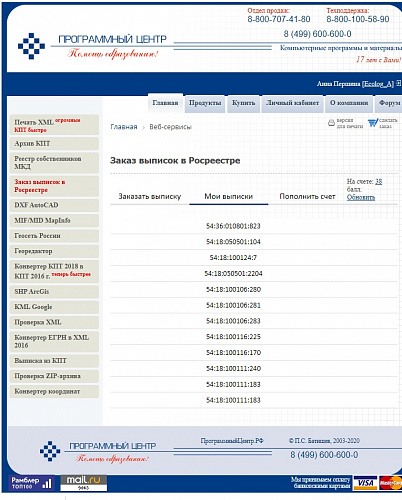Select cadastral number 54:36:010801:823
The width and height of the screenshot is (402, 500).
point(233,226)
